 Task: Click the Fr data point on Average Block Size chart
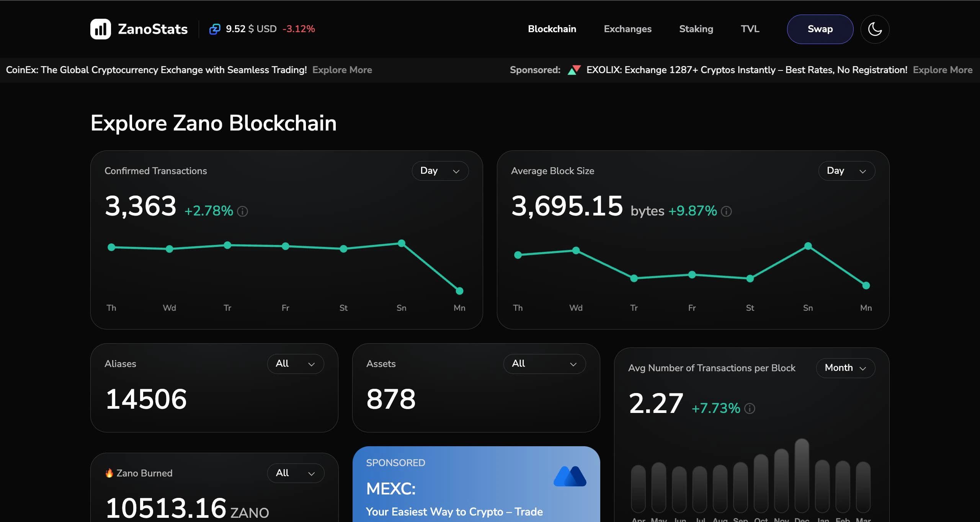pyautogui.click(x=692, y=275)
